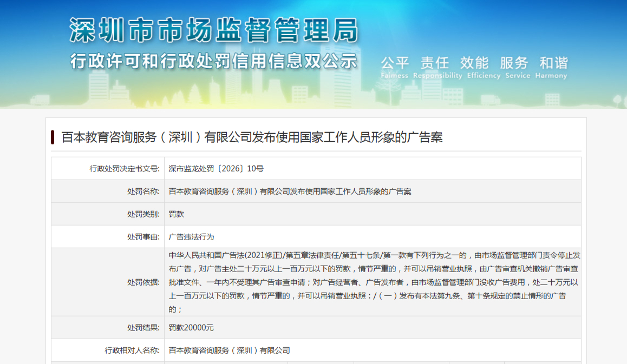This screenshot has height=364, width=627.
Task: Select document number 深市监龙处罚〔2026〕10号
Action: click(x=216, y=169)
